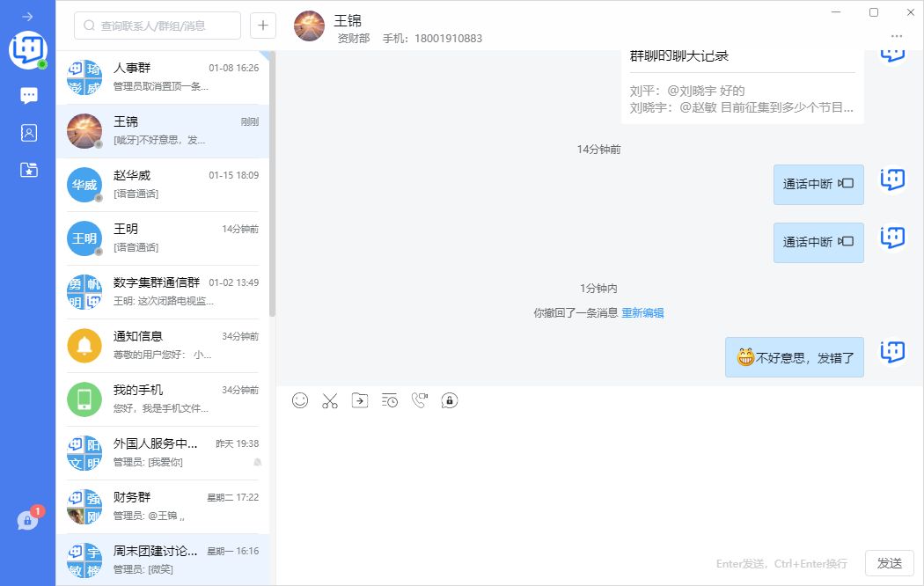Click the encrypted chat lock icon
The image size is (924, 586).
(450, 400)
